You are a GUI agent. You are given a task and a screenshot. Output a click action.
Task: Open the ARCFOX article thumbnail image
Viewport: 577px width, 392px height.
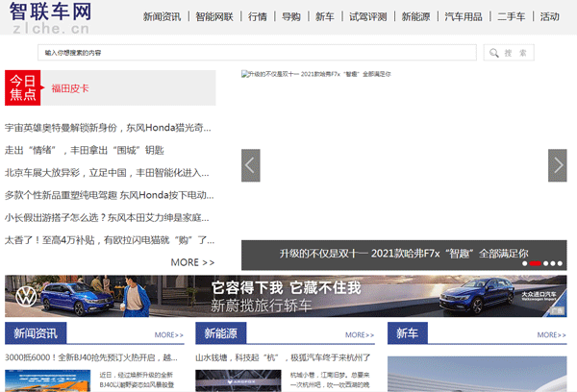[x=238, y=381]
